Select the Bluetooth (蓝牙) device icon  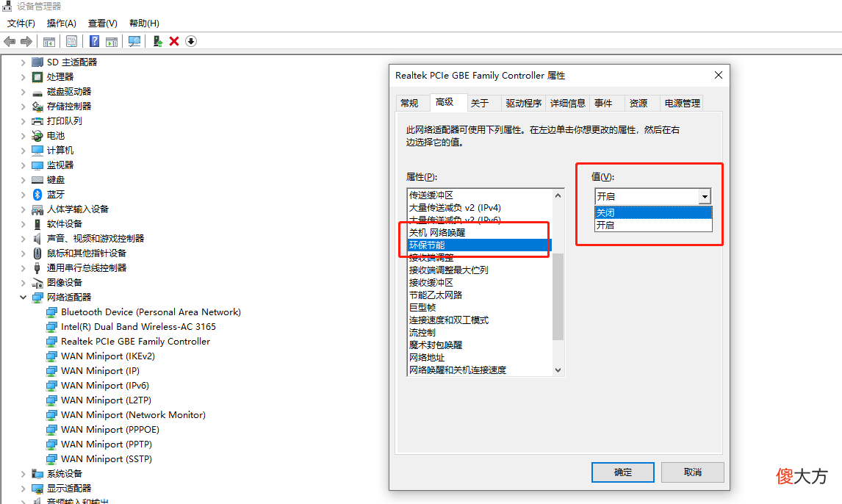pos(37,194)
